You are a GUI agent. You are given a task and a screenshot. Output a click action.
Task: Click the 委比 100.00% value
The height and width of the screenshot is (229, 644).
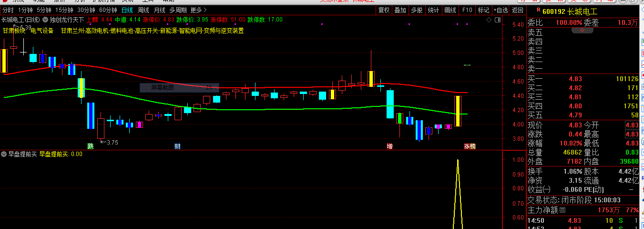click(569, 22)
